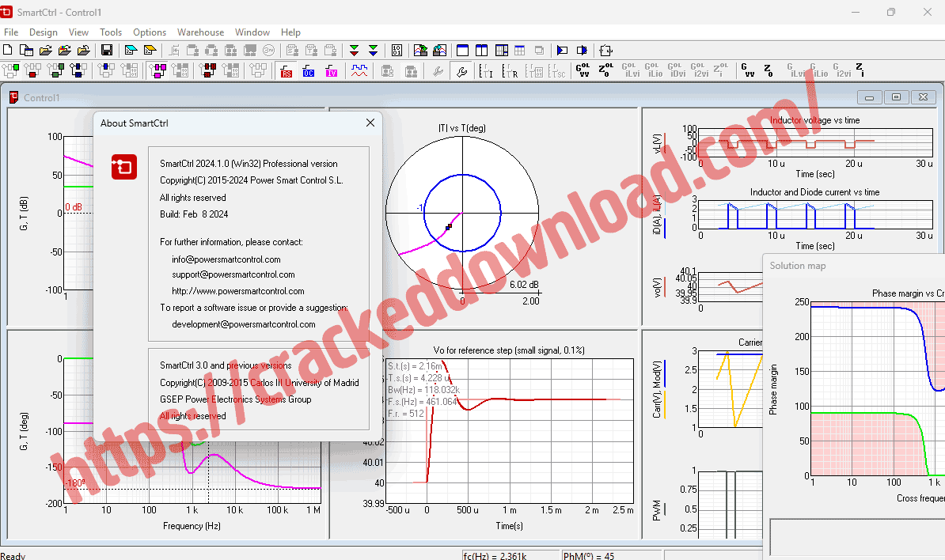Click the new-from-table document icon beside New
Viewport: 945px width, 560px height.
[27, 51]
